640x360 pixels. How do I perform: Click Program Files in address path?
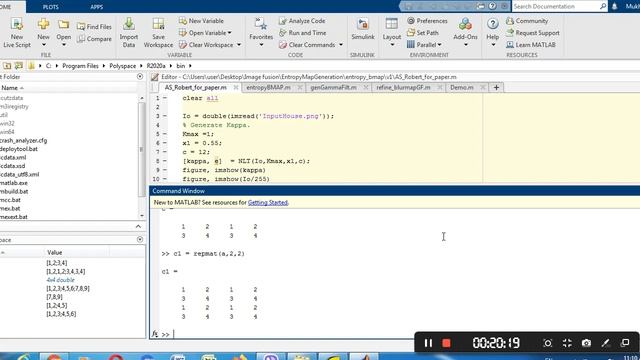click(80, 66)
